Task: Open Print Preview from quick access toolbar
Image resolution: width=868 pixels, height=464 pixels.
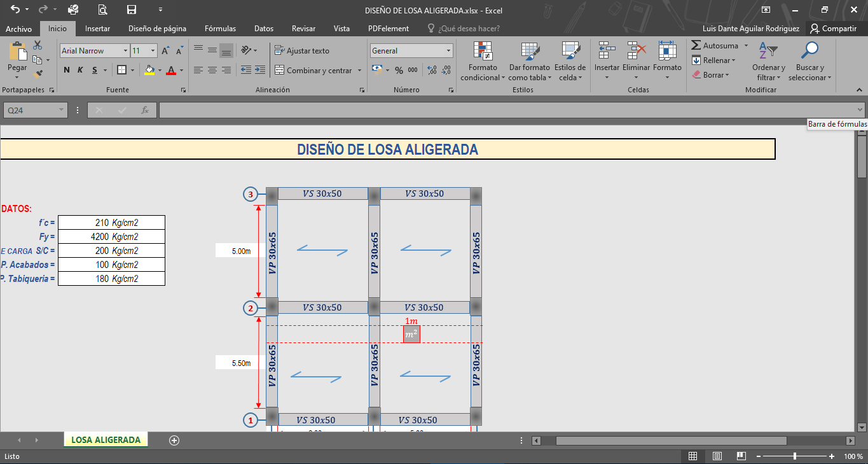Action: pyautogui.click(x=102, y=10)
